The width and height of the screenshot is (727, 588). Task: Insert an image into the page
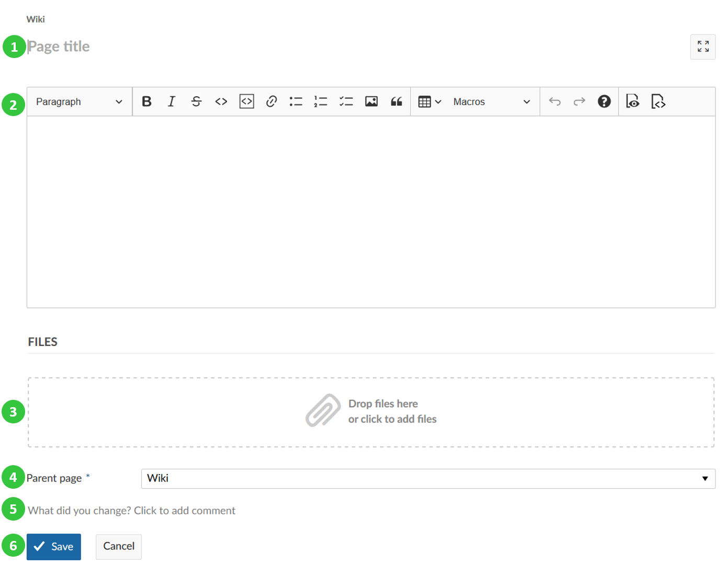point(371,101)
